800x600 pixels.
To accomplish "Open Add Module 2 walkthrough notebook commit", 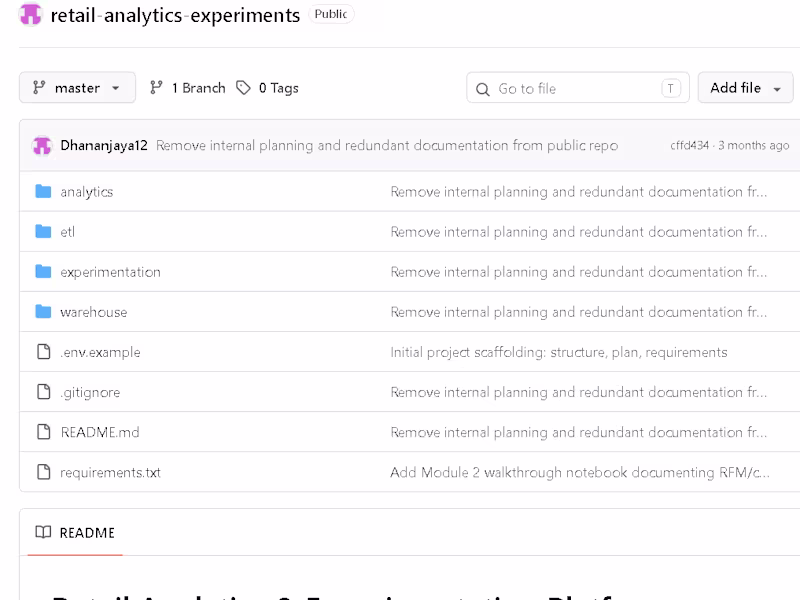I will coord(580,472).
